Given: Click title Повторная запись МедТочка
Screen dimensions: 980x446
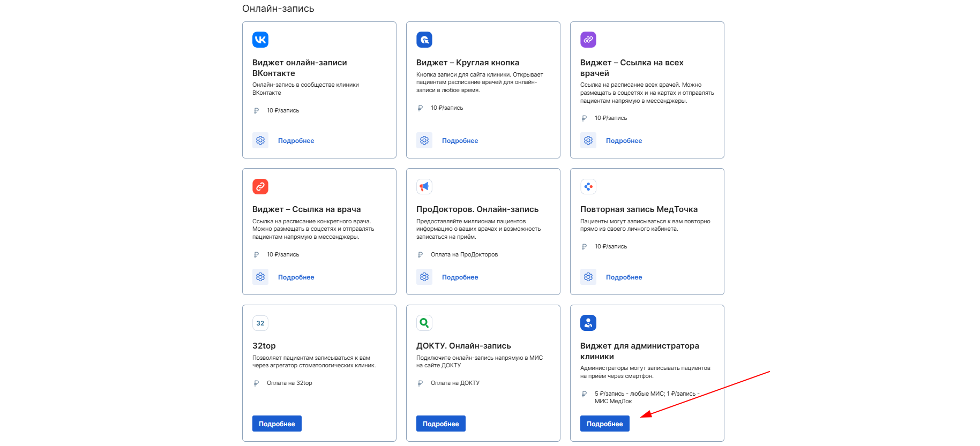Looking at the screenshot, I should coord(639,209).
